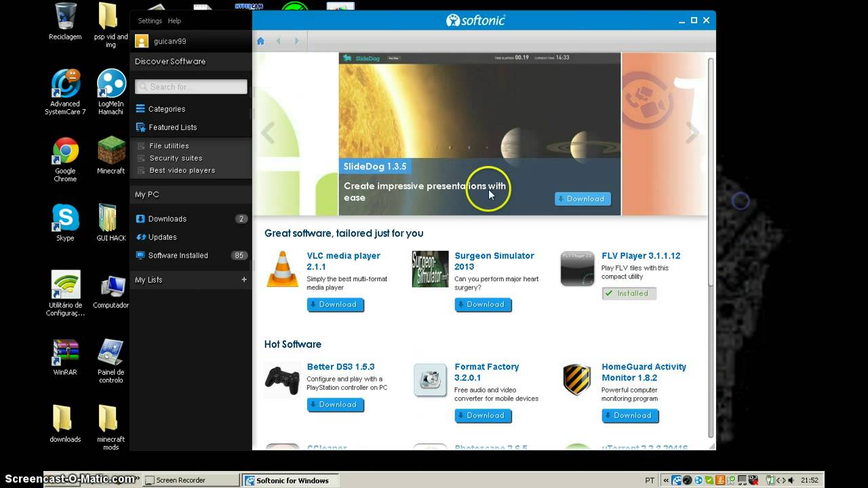Click the Software Installed count badge 85
This screenshot has width=868, height=488.
[x=239, y=256]
